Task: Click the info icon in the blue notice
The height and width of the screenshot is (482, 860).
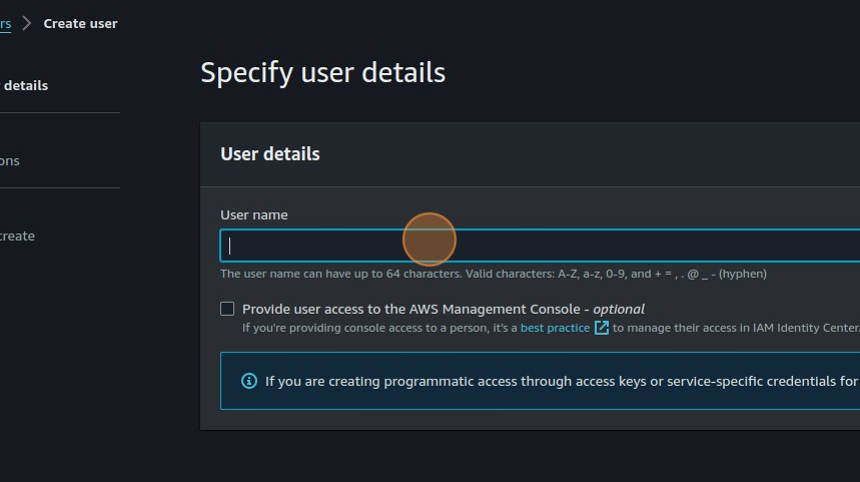Action: 249,381
